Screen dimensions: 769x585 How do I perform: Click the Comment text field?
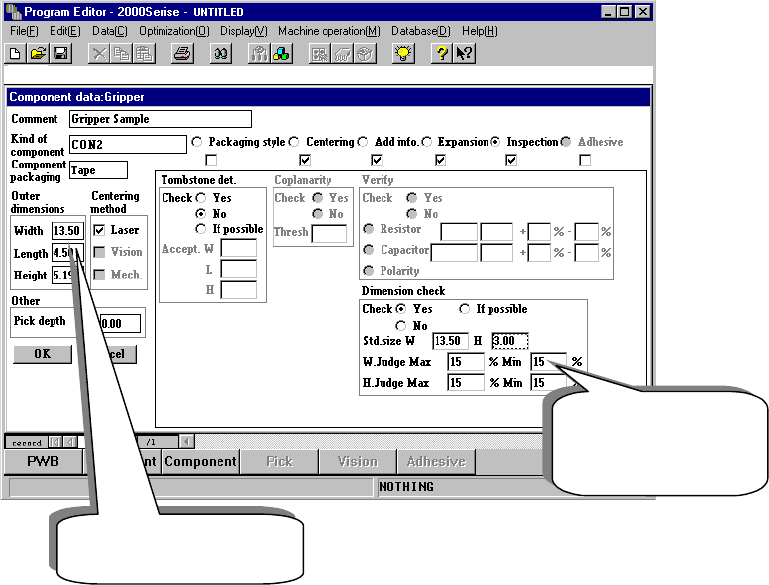point(160,119)
